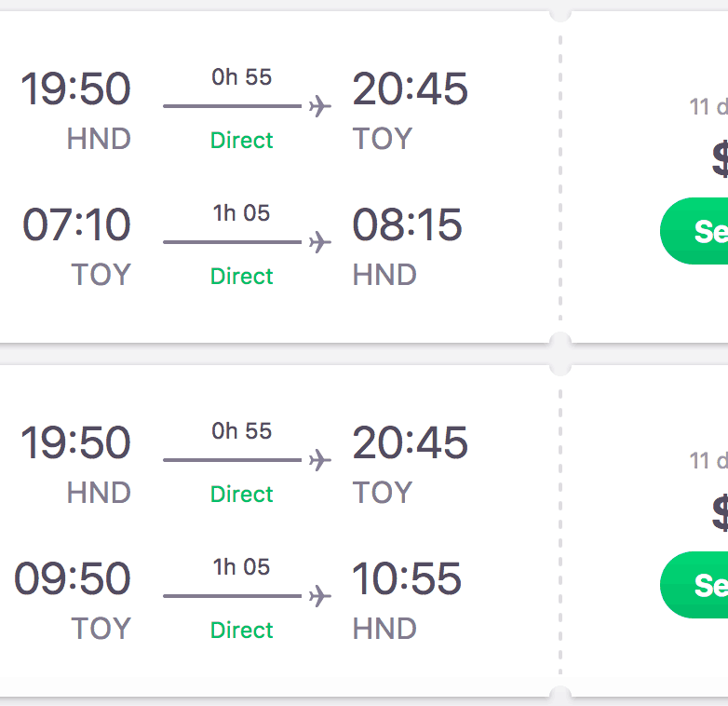Click the outbound airplane icon above the 07:10 flight
Viewport: 728px width, 706px height.
(x=319, y=106)
